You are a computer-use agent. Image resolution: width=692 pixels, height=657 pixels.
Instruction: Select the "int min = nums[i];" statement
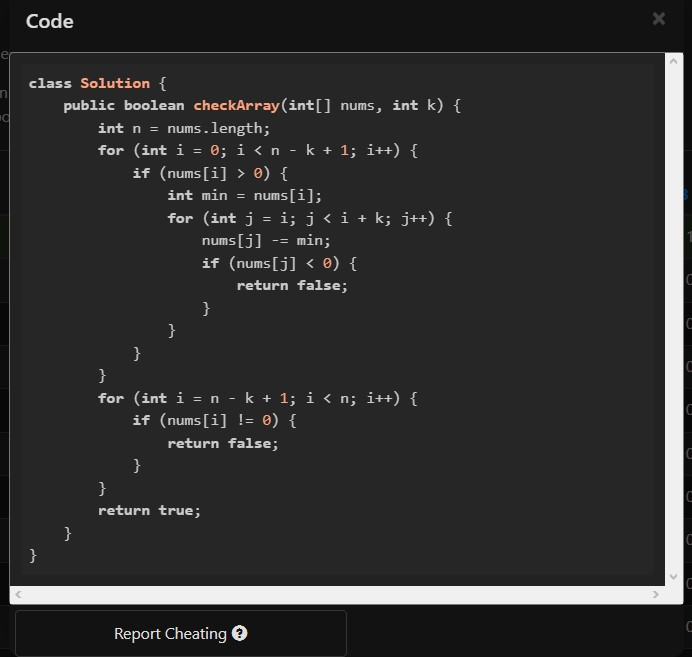click(x=245, y=195)
